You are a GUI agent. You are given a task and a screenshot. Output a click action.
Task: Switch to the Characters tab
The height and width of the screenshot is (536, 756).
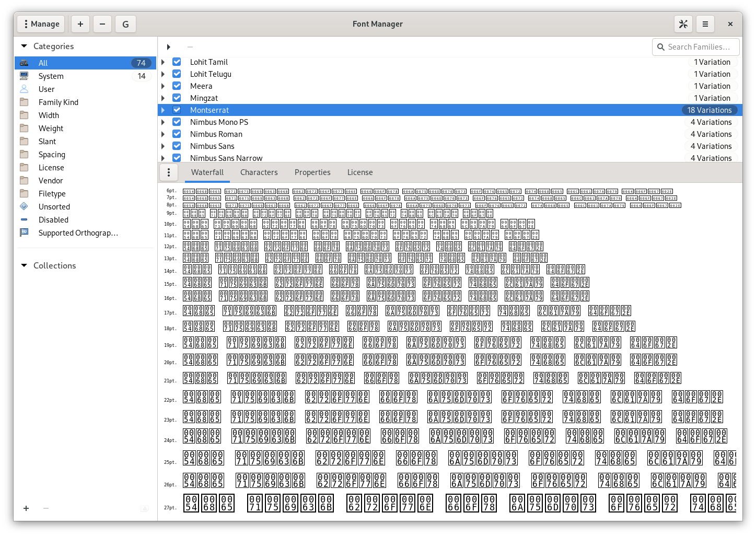pos(259,172)
